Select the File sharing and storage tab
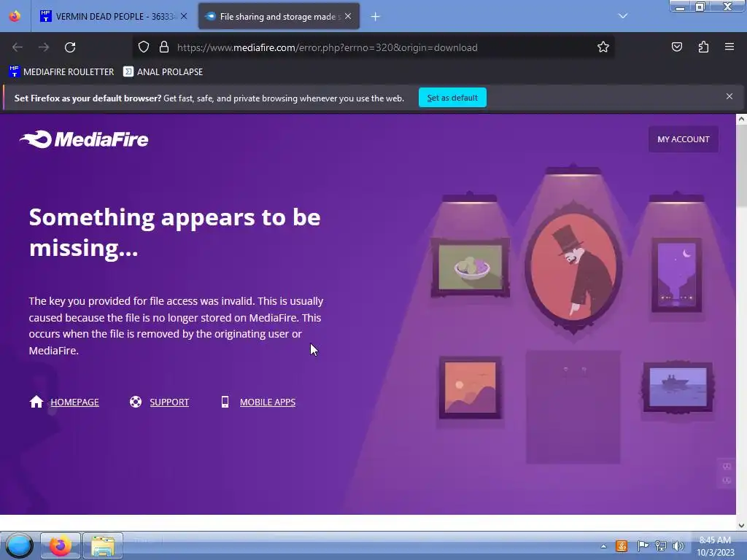Viewport: 747px width, 560px height. coord(279,16)
